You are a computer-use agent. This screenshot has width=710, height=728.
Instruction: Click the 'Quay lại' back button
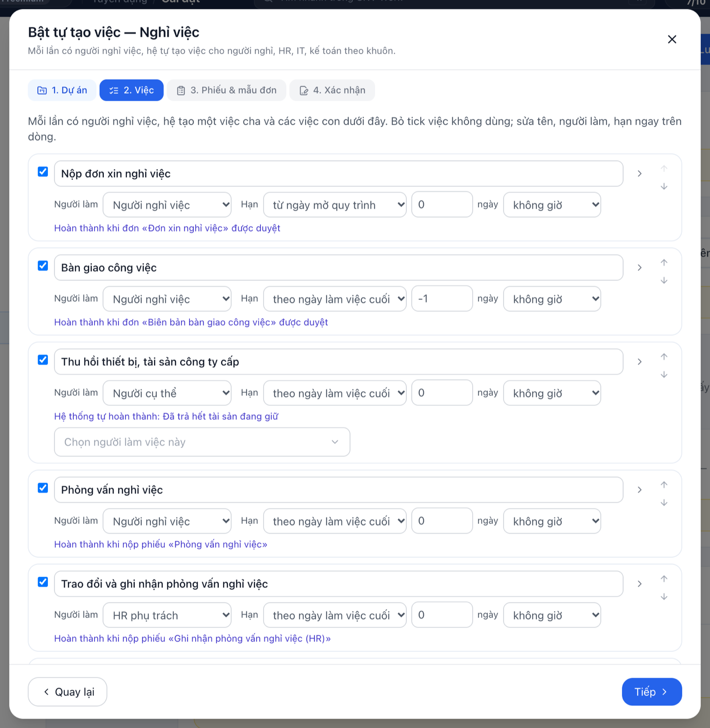tap(67, 692)
